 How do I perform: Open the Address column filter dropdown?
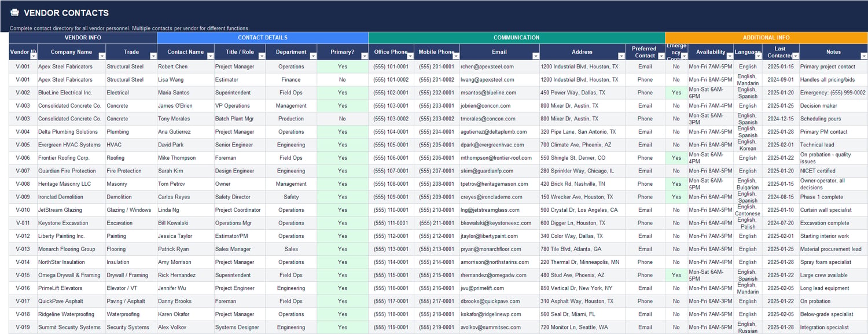(621, 56)
